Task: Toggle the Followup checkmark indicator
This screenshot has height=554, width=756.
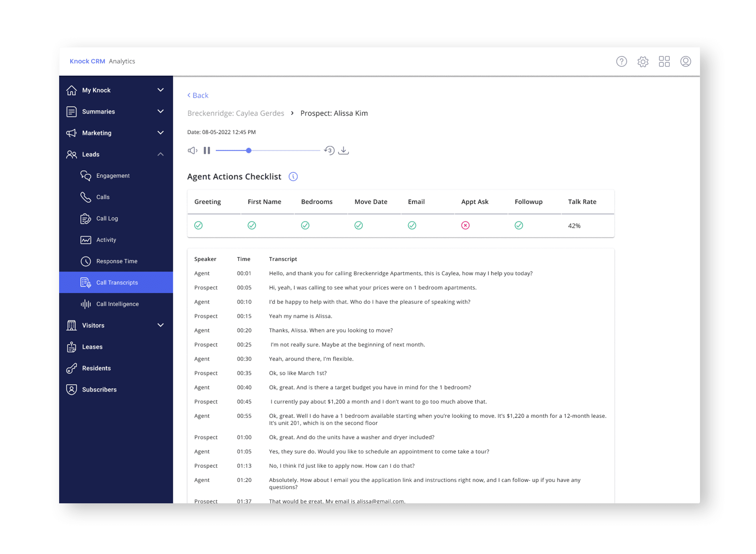Action: pyautogui.click(x=519, y=225)
